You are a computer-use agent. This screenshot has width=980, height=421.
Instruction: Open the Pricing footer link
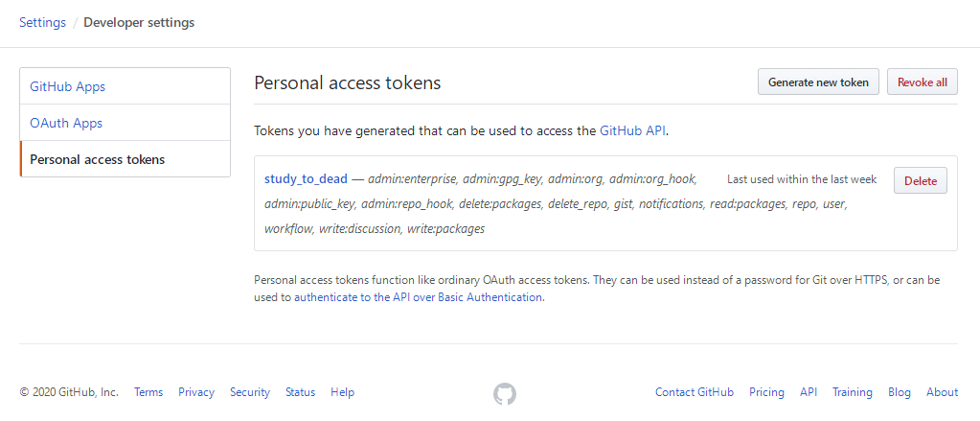click(766, 392)
